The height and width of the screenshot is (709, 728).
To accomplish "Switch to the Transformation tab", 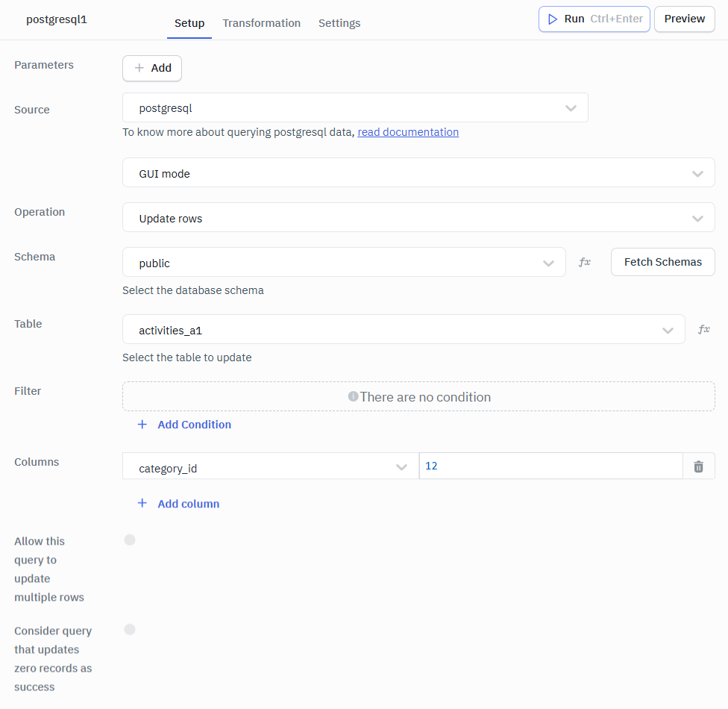I will 261,23.
